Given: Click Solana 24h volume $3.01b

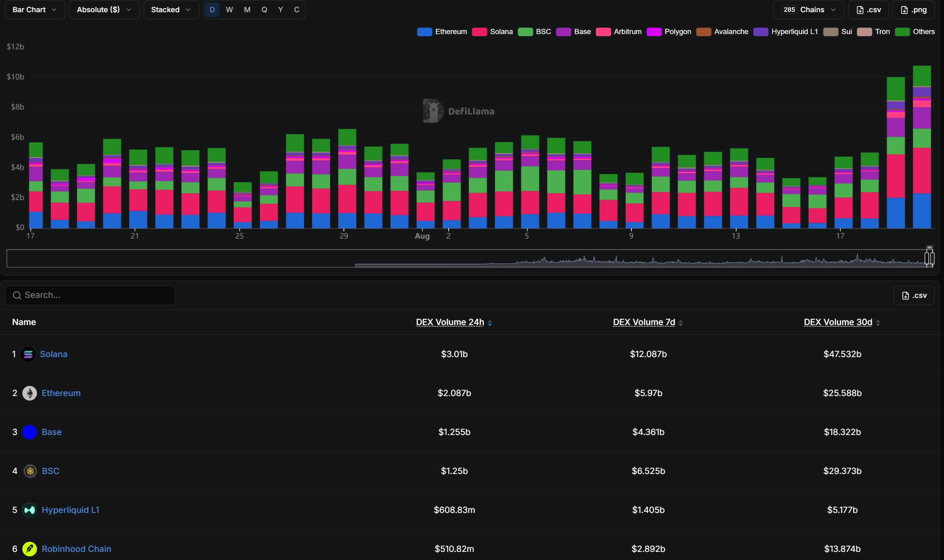Looking at the screenshot, I should click(x=454, y=354).
